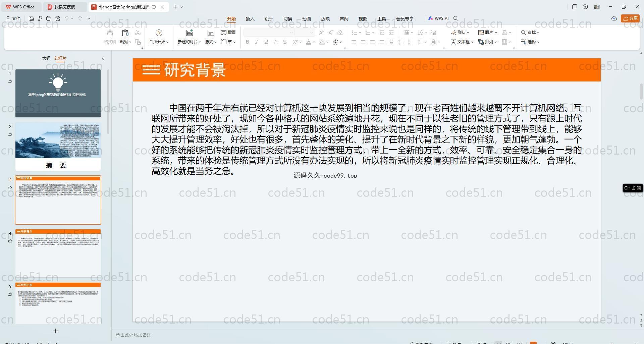Click the reset (重置) slide button
This screenshot has height=344, width=644.
pyautogui.click(x=228, y=33)
